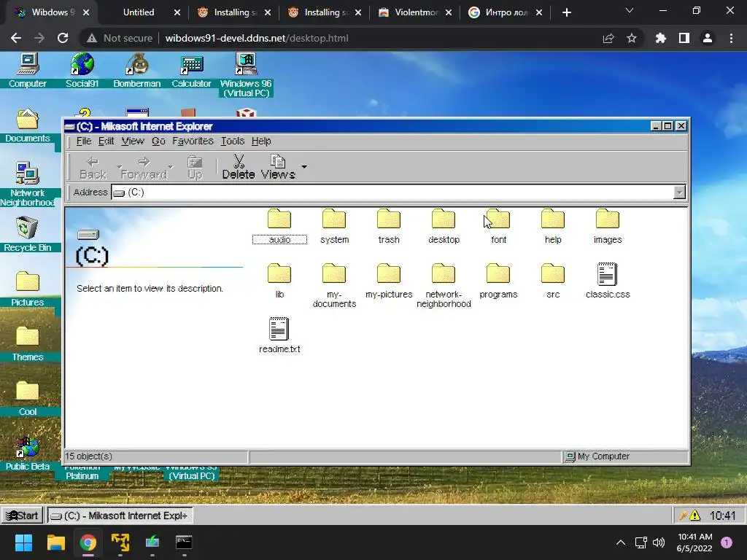The width and height of the screenshot is (747, 560).
Task: Click the (C:) taskbar window button
Action: tap(120, 516)
